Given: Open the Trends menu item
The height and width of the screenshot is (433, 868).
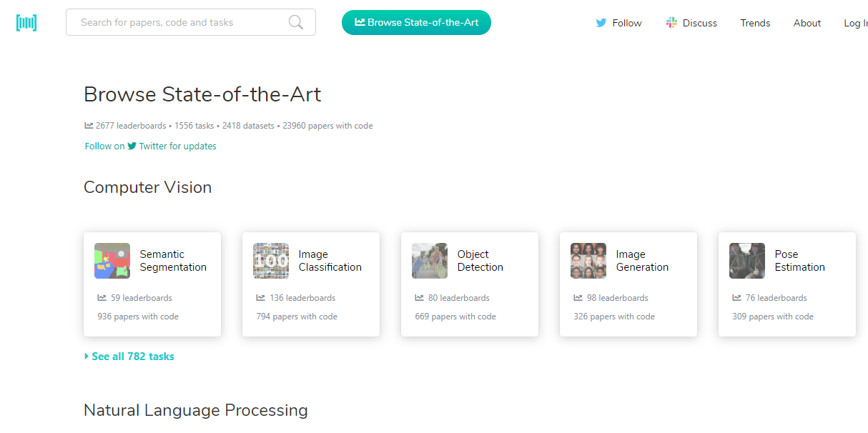Looking at the screenshot, I should click(755, 23).
